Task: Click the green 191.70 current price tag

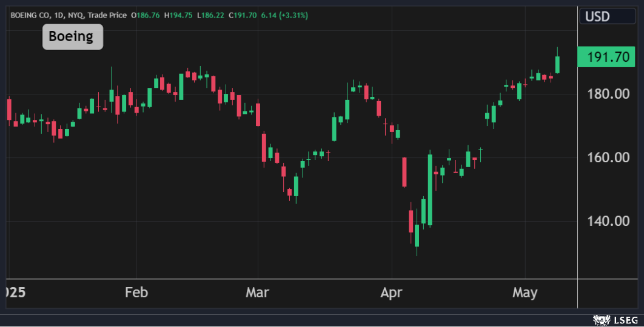Action: pos(605,58)
